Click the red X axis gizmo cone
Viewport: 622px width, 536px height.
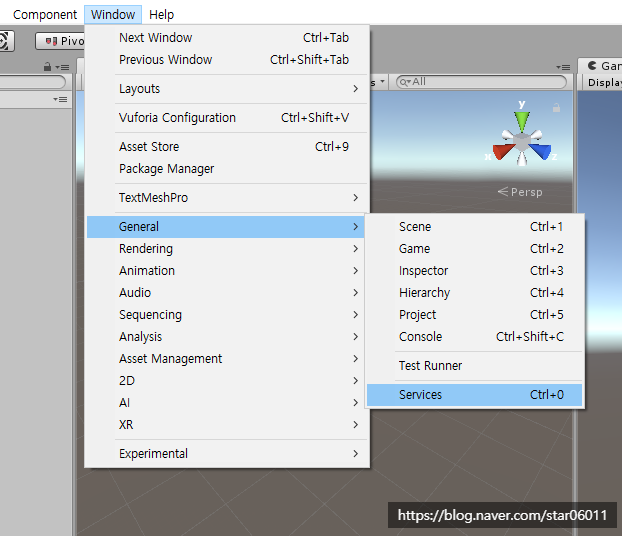(x=503, y=152)
